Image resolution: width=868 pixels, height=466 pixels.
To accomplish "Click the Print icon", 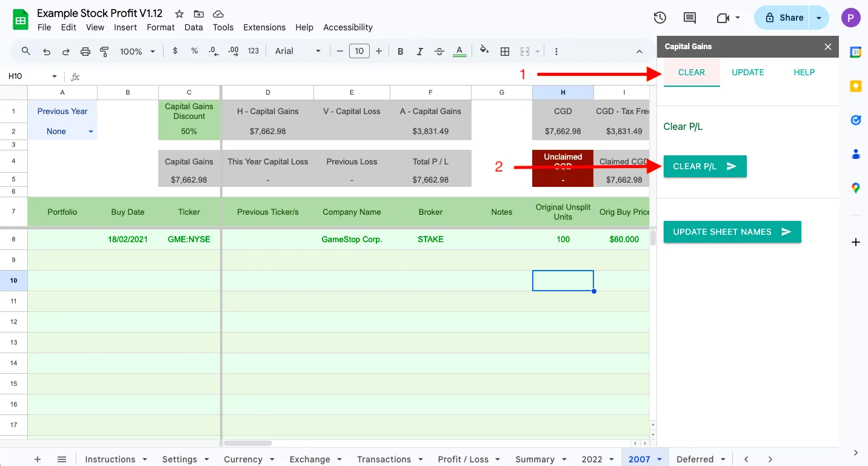I will (85, 52).
